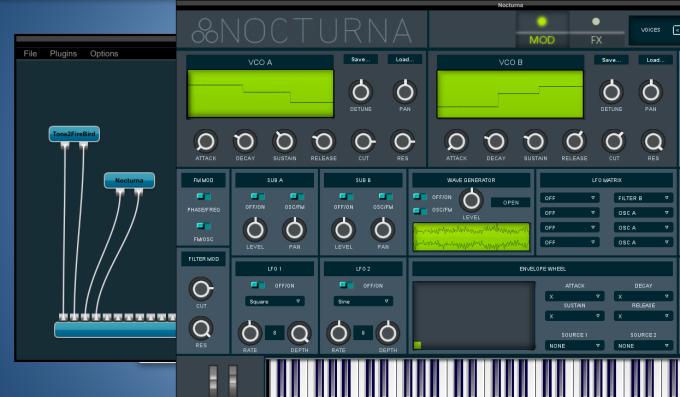The width and height of the screenshot is (680, 397).
Task: Open the Plugins menu
Action: pos(63,53)
